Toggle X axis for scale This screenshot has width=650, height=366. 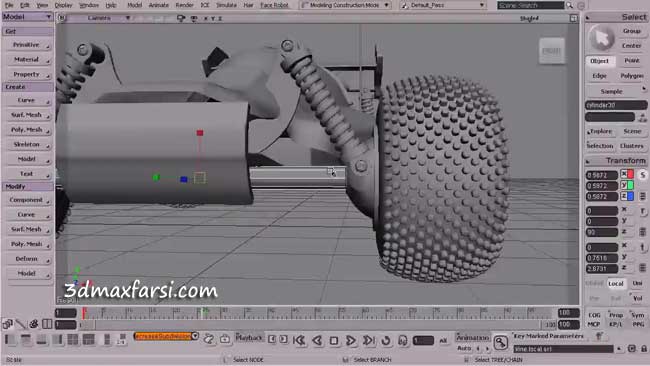(x=627, y=175)
